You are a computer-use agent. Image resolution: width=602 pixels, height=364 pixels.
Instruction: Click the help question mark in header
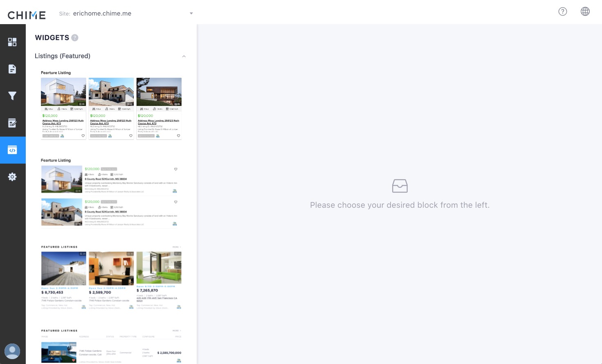coord(563,11)
